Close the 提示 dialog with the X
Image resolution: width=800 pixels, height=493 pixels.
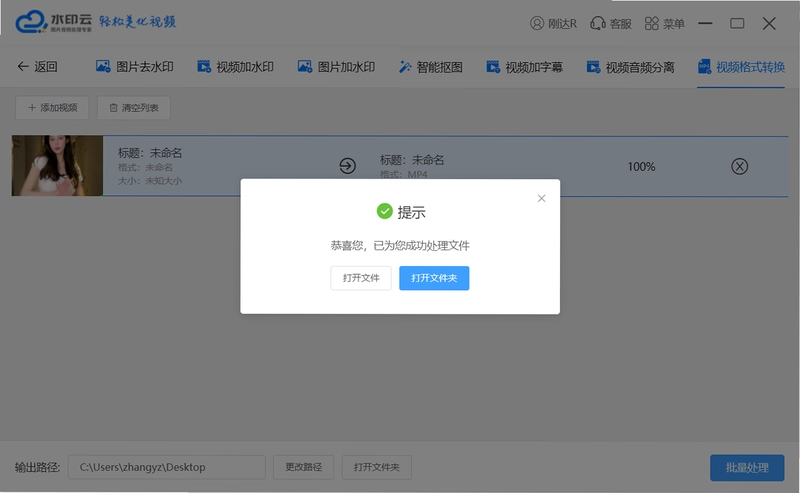[541, 198]
